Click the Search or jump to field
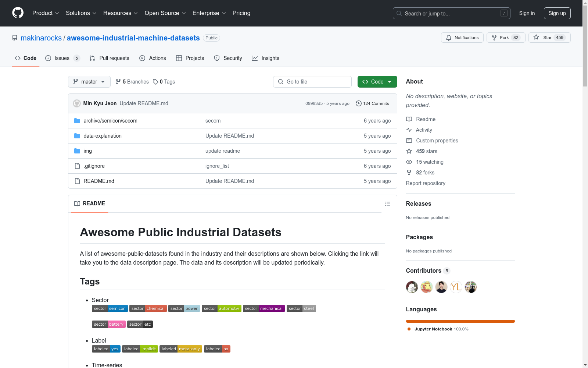 pos(452,13)
